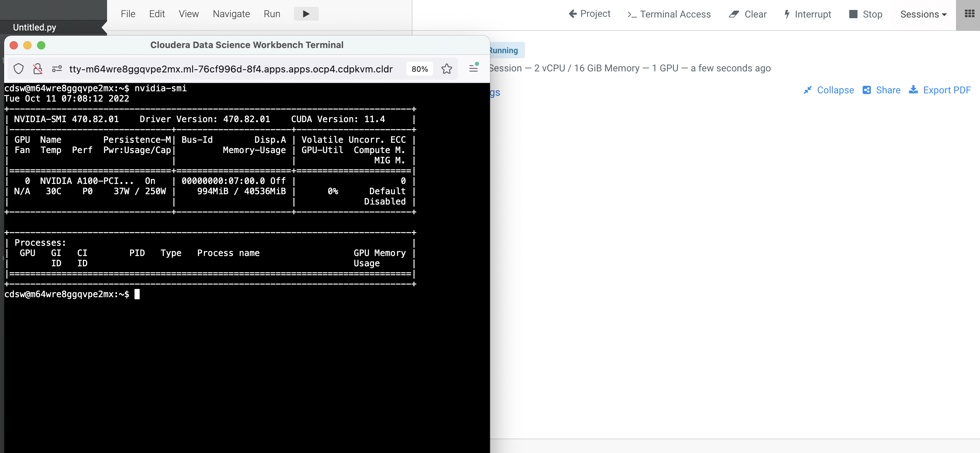Click the shield tracking protection icon
This screenshot has width=980, height=453.
[19, 69]
